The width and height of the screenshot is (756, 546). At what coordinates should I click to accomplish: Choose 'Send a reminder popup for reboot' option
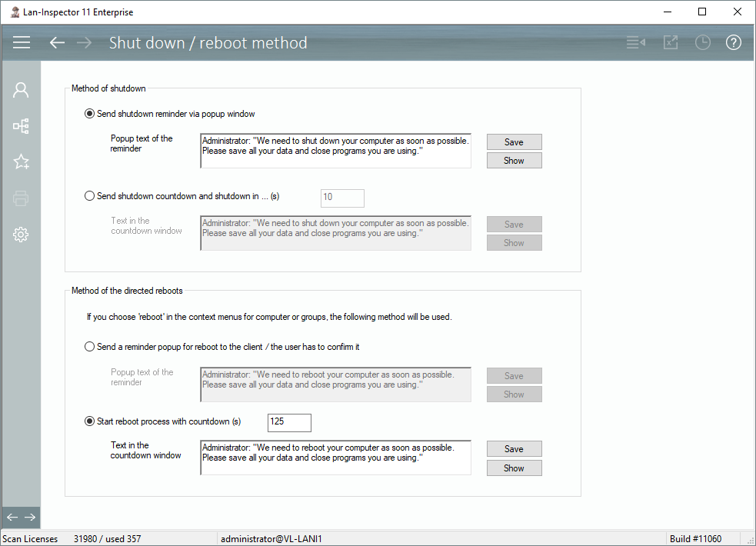pos(90,347)
